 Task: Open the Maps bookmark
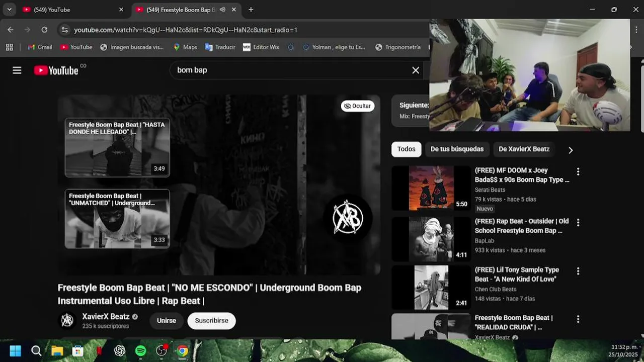185,47
